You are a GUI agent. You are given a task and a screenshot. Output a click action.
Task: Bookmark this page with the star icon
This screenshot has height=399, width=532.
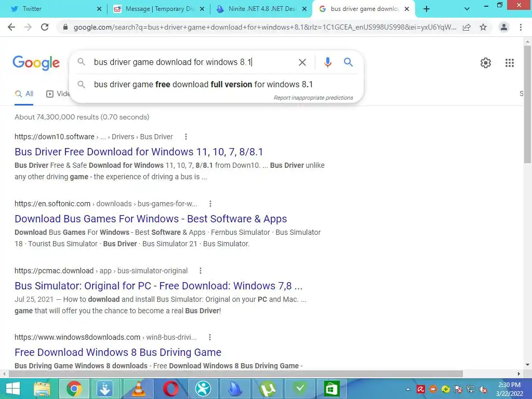click(x=483, y=27)
